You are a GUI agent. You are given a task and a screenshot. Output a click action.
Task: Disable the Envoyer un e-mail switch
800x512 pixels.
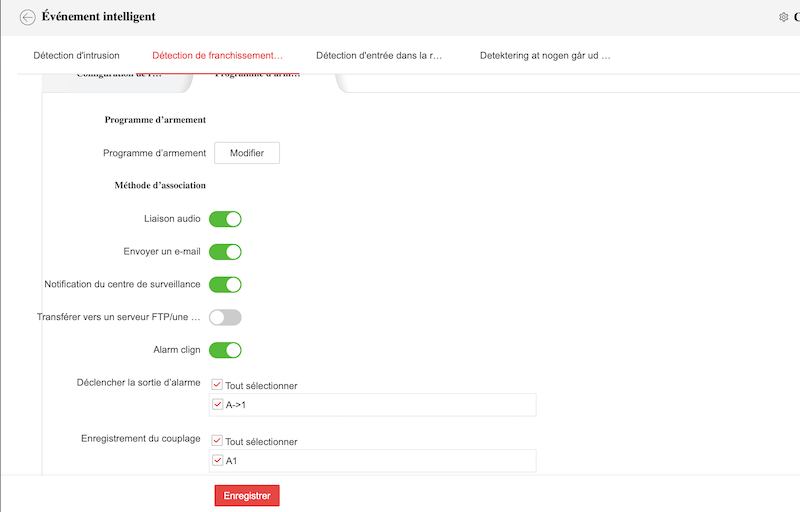(225, 251)
